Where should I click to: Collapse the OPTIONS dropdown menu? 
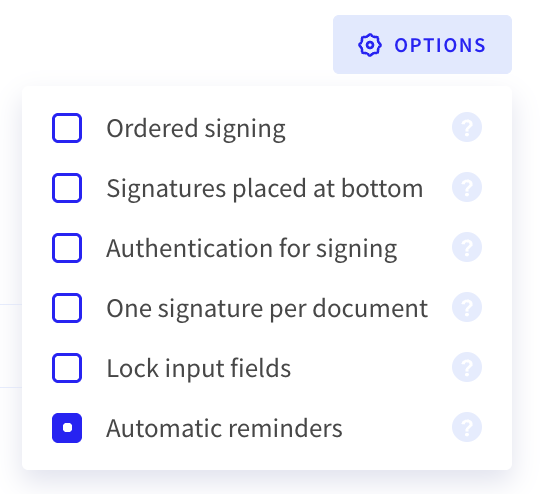coord(422,45)
